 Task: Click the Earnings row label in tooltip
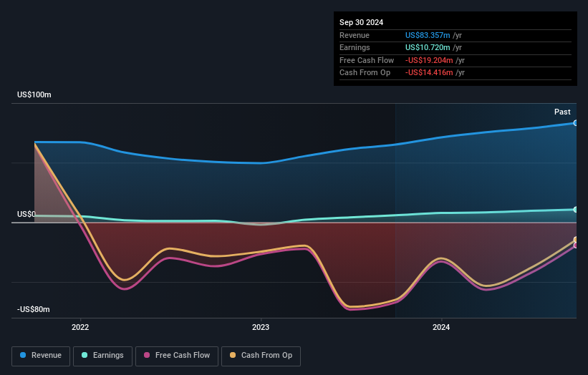355,47
